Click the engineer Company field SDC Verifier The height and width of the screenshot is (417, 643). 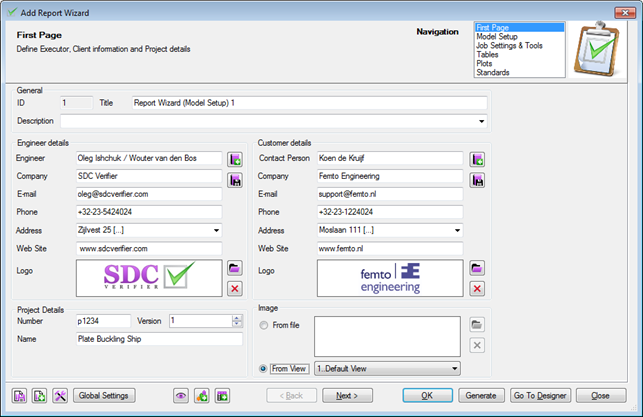(x=149, y=176)
